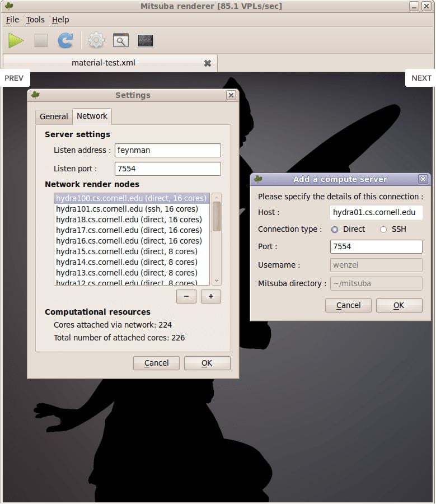This screenshot has width=436, height=504.
Task: Click the disabled Username field
Action: click(376, 265)
